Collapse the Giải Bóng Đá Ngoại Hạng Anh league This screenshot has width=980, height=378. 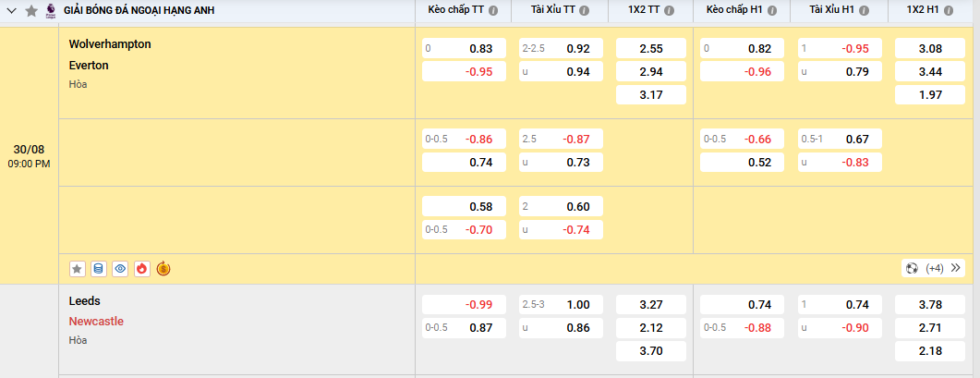click(12, 11)
